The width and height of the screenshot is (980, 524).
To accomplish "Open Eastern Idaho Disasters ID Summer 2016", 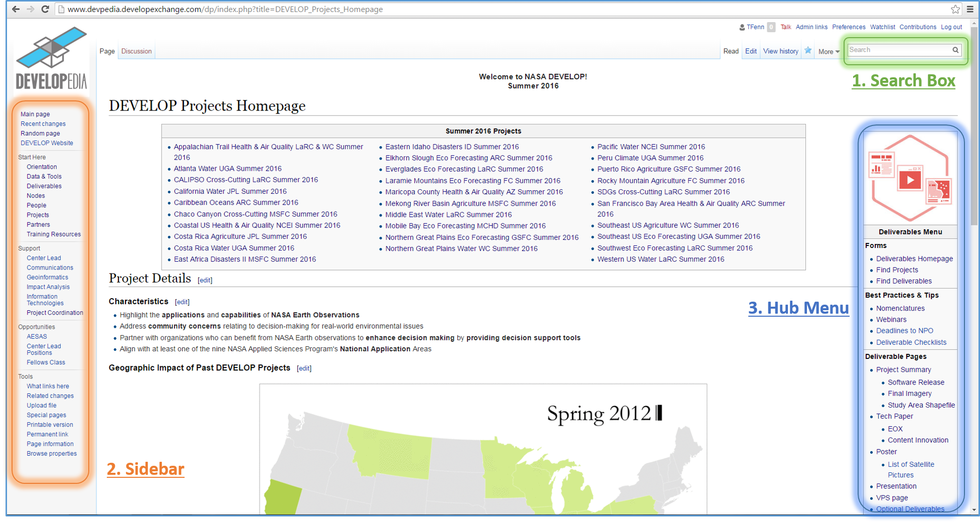I will coord(452,147).
